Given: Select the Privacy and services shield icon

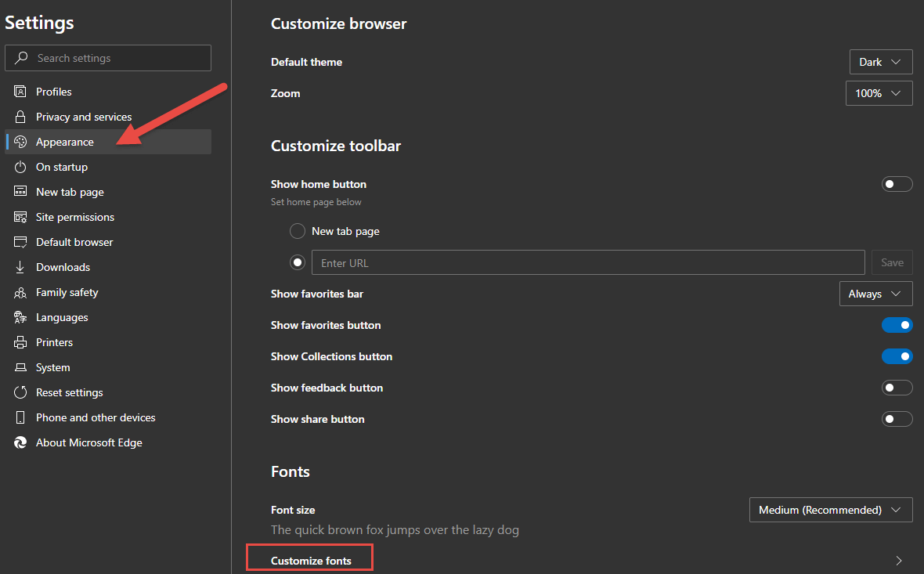Looking at the screenshot, I should click(20, 117).
